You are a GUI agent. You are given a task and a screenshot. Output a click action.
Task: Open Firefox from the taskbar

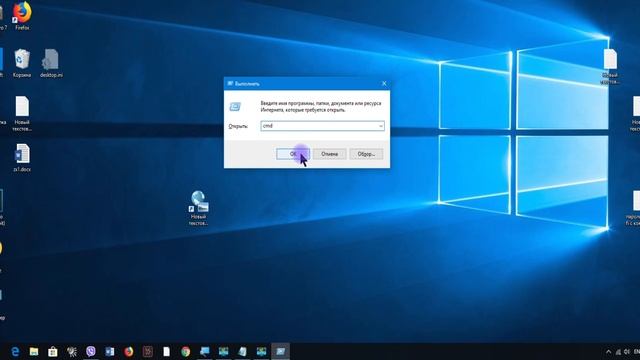pyautogui.click(x=129, y=351)
